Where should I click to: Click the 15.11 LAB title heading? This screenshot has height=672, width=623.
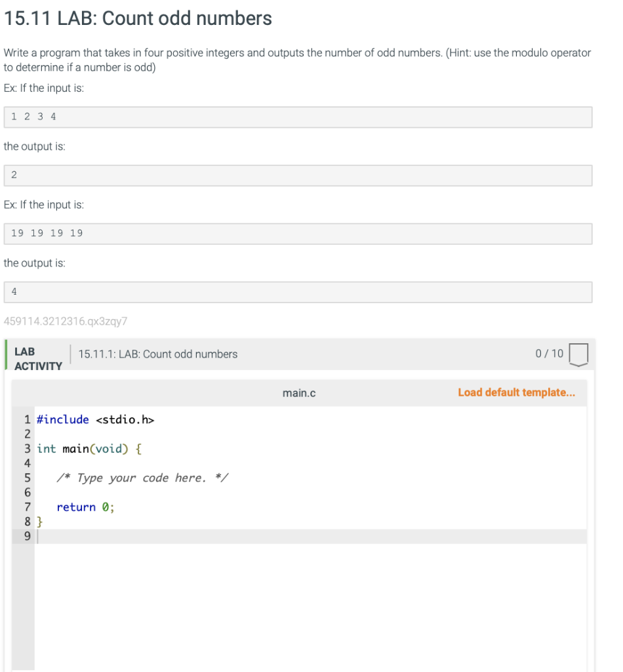pos(137,18)
